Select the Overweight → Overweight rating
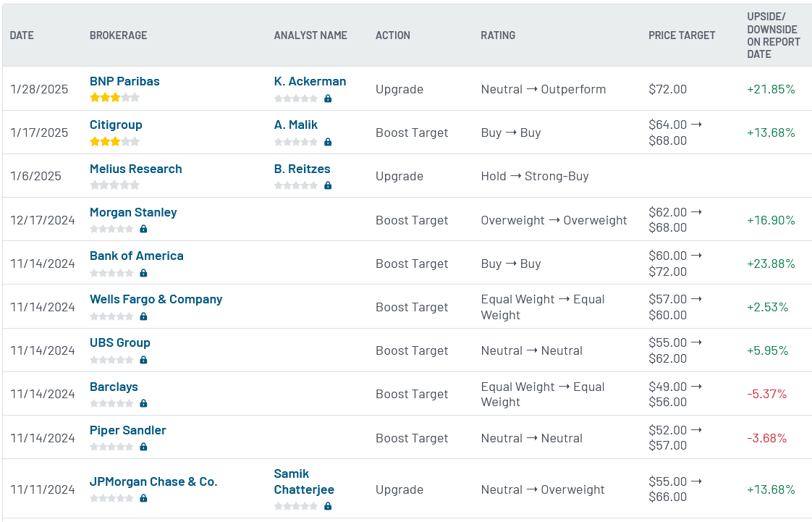The image size is (812, 522). (554, 220)
